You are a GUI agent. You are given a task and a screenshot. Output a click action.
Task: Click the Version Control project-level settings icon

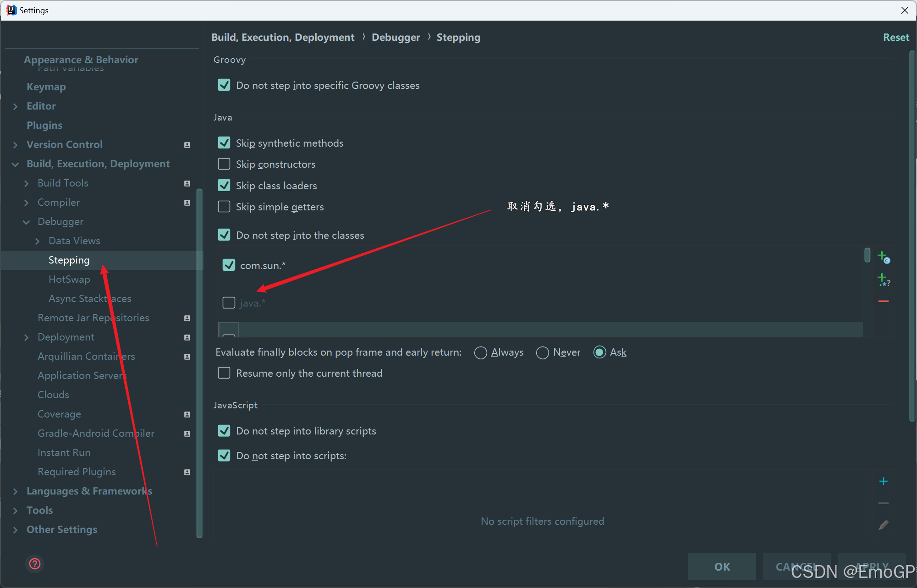pos(187,145)
